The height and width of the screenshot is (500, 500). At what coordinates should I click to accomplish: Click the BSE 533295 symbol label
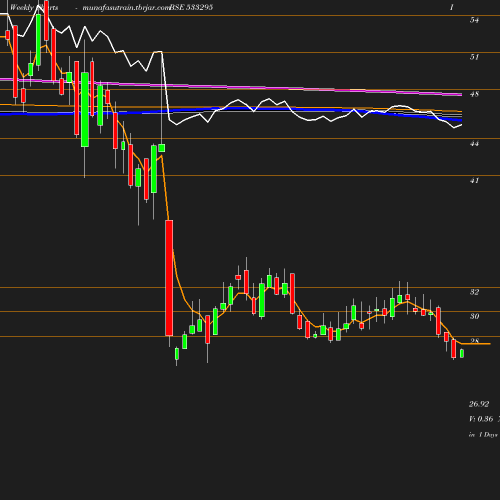191,7
